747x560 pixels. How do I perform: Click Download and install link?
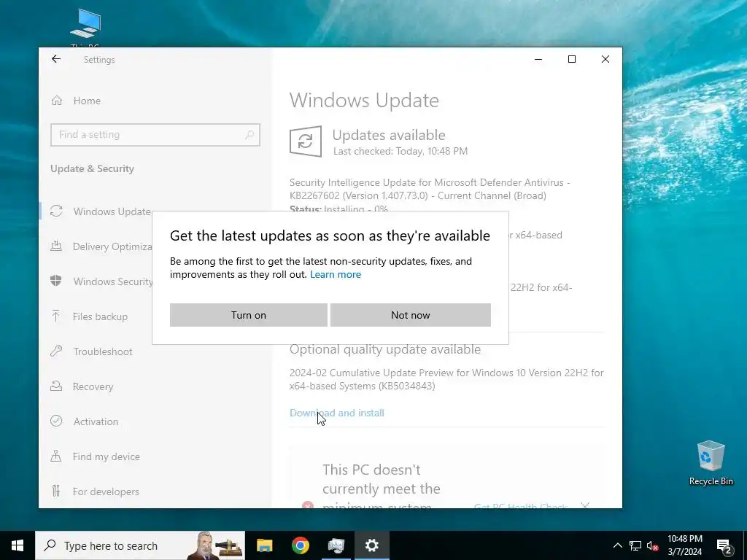[337, 413]
